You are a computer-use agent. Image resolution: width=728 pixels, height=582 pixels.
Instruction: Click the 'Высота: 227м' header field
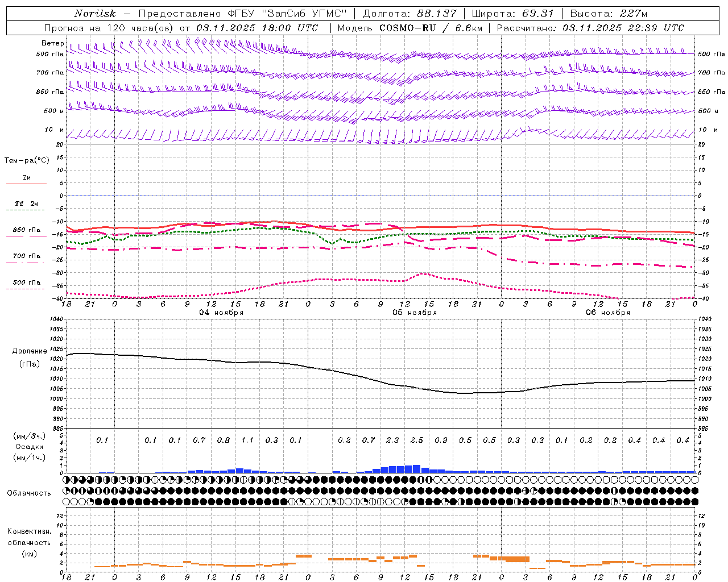(609, 14)
